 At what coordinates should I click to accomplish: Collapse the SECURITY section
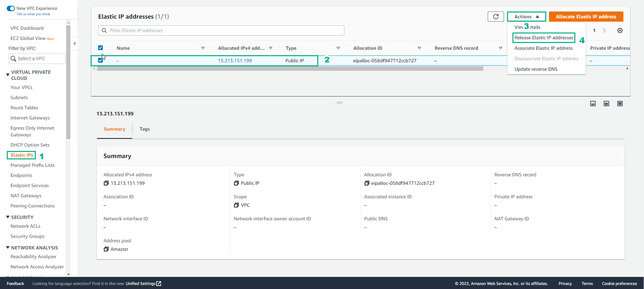[8, 217]
